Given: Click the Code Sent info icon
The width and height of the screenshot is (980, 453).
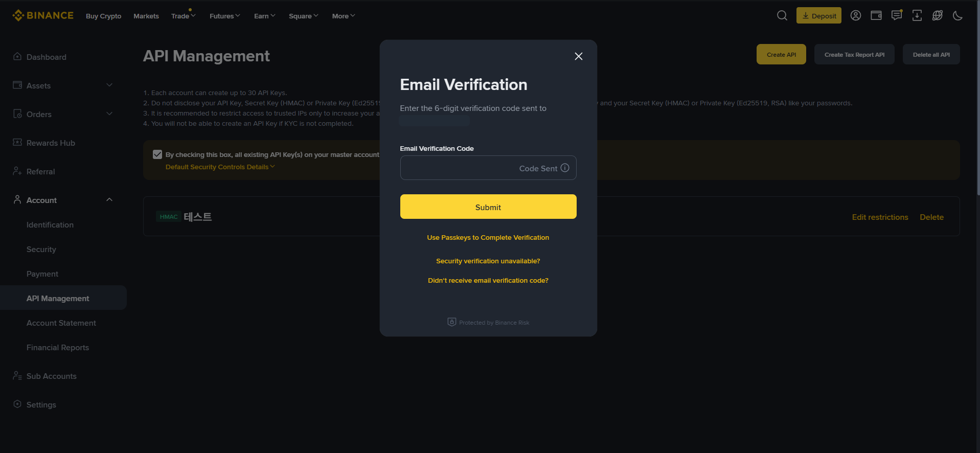Looking at the screenshot, I should coord(565,168).
